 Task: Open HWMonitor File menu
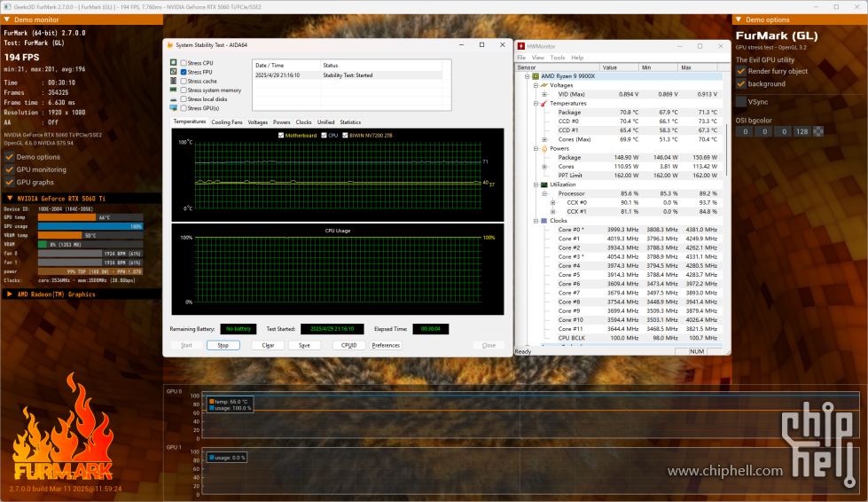[521, 58]
